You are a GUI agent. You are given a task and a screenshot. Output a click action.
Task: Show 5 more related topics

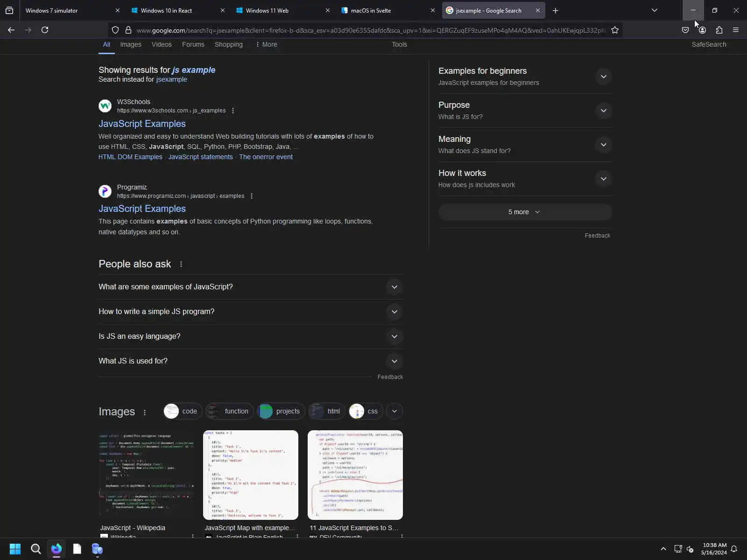pyautogui.click(x=525, y=212)
